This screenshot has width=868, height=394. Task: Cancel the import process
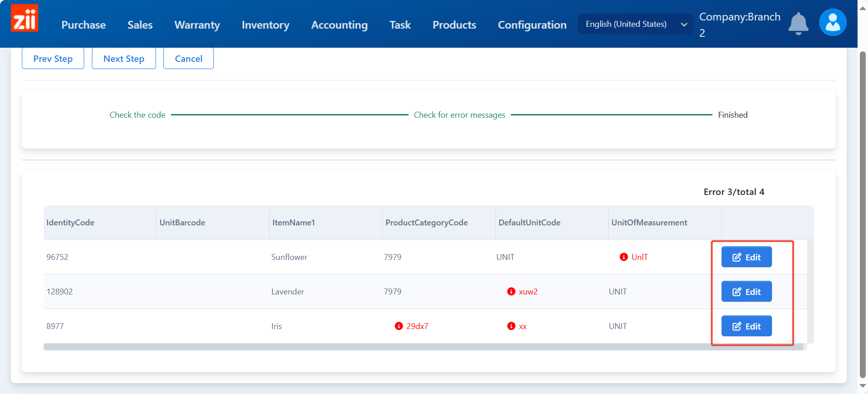188,59
